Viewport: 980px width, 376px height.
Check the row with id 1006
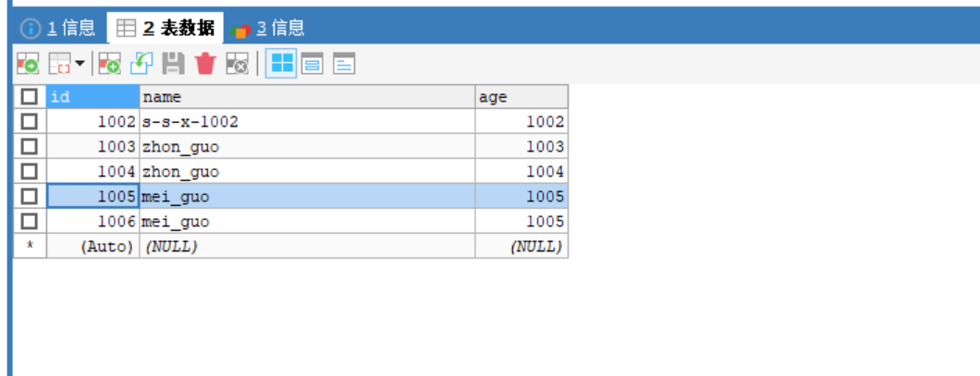coord(30,221)
